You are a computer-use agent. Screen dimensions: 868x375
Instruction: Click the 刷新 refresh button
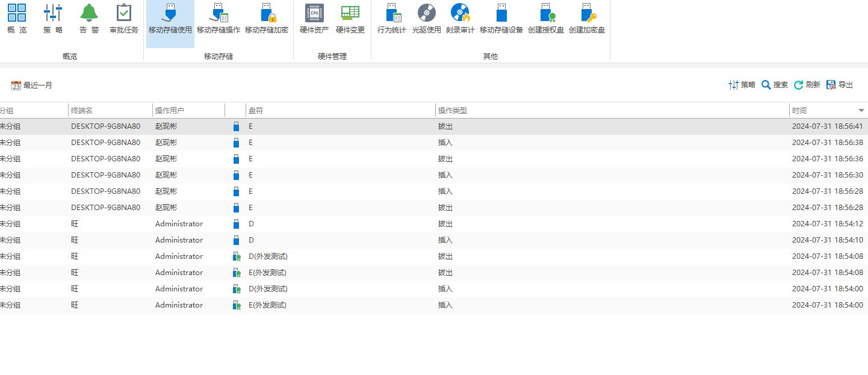pyautogui.click(x=807, y=85)
